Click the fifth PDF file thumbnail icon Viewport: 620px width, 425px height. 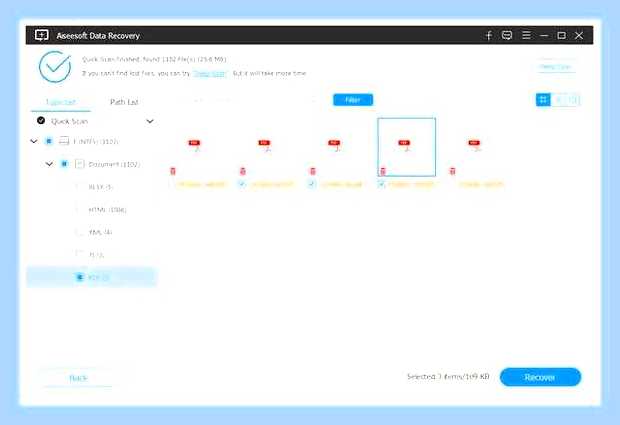click(474, 145)
